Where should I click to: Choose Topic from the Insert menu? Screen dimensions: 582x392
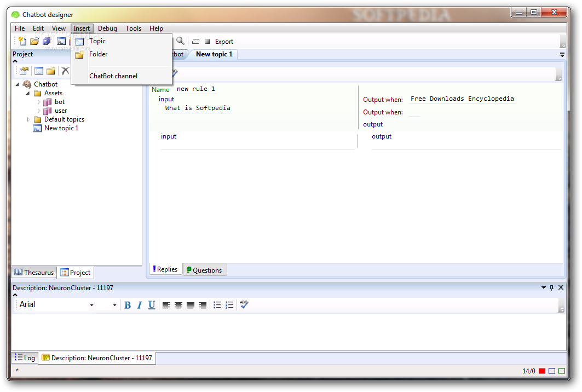tap(122, 41)
